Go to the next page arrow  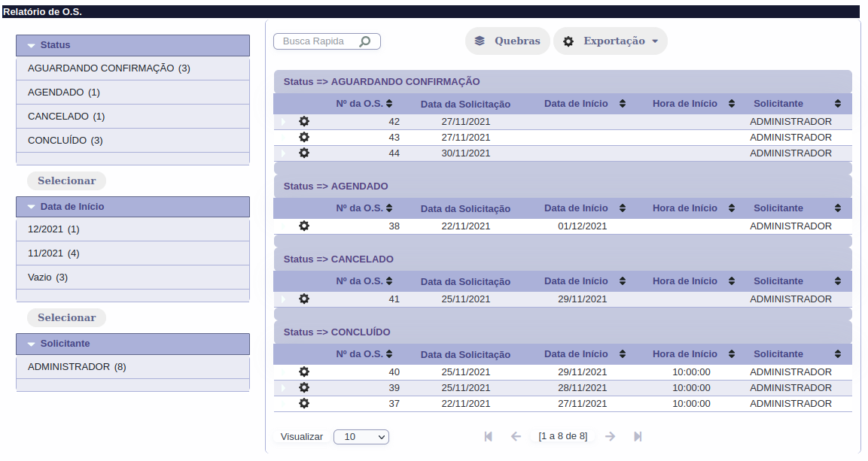pos(611,437)
